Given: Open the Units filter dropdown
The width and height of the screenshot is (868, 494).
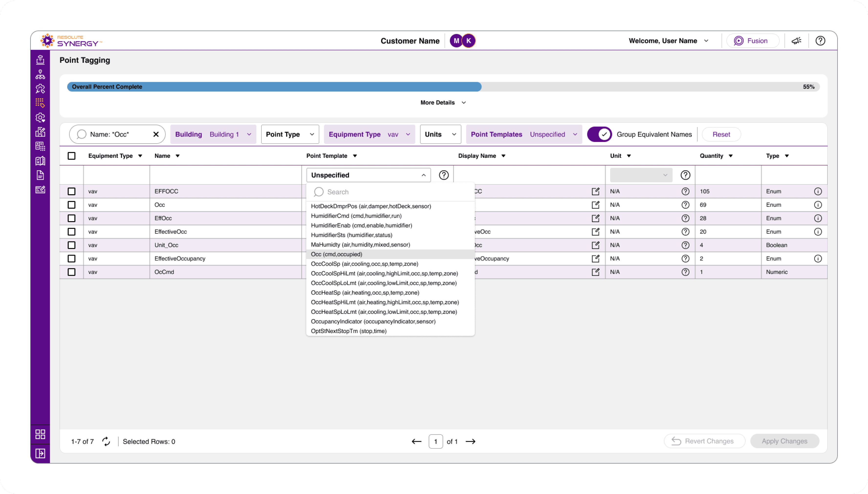Looking at the screenshot, I should tap(440, 134).
